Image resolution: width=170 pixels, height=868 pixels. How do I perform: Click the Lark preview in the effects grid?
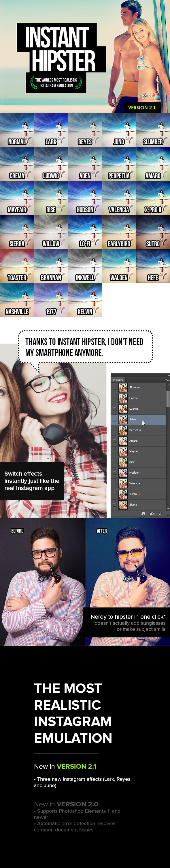pos(51,130)
